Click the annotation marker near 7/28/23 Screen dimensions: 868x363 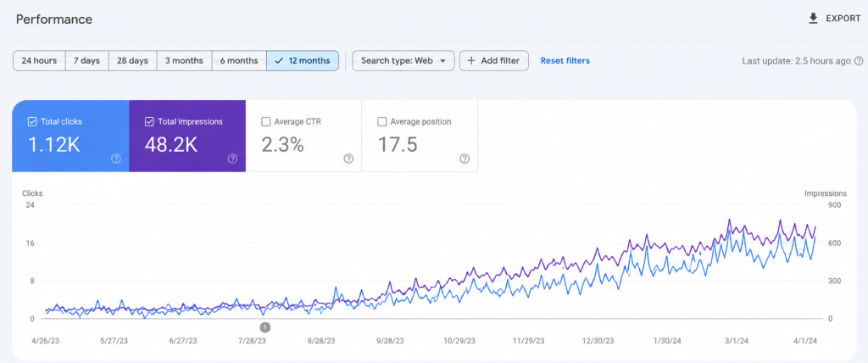(x=265, y=327)
